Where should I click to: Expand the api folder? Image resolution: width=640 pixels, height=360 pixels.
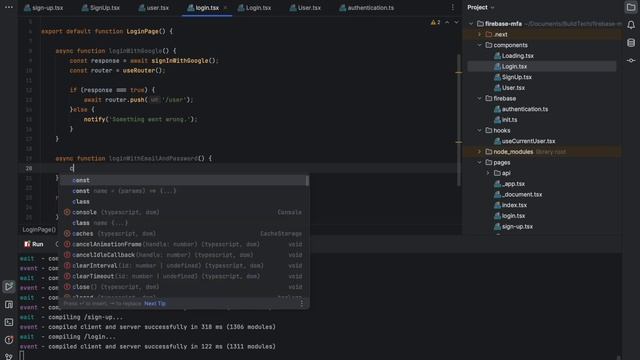pyautogui.click(x=488, y=173)
